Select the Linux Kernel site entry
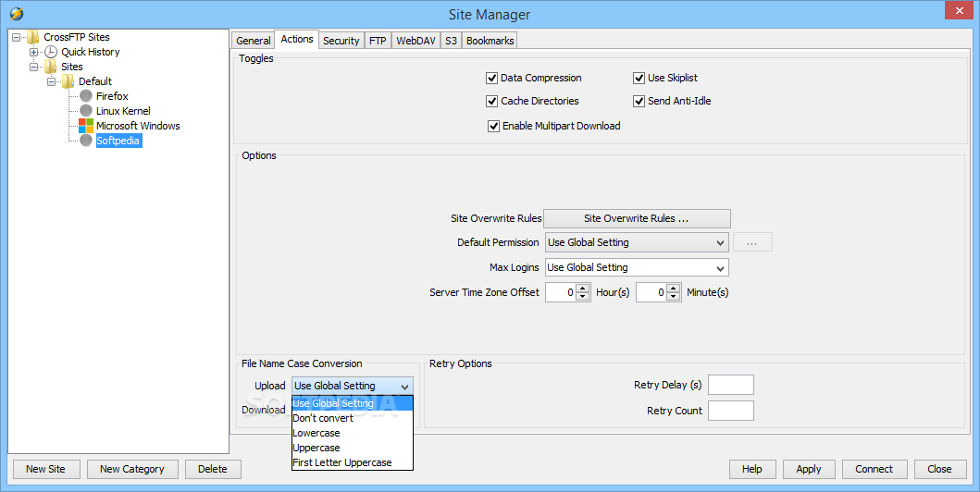 [123, 111]
